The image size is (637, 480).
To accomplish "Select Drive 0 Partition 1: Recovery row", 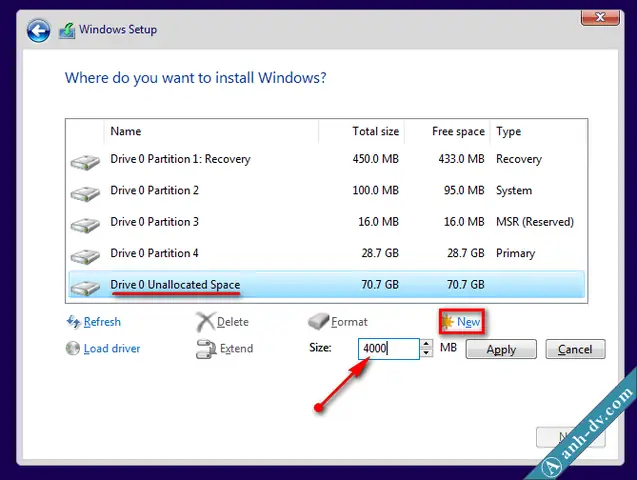I will click(327, 159).
